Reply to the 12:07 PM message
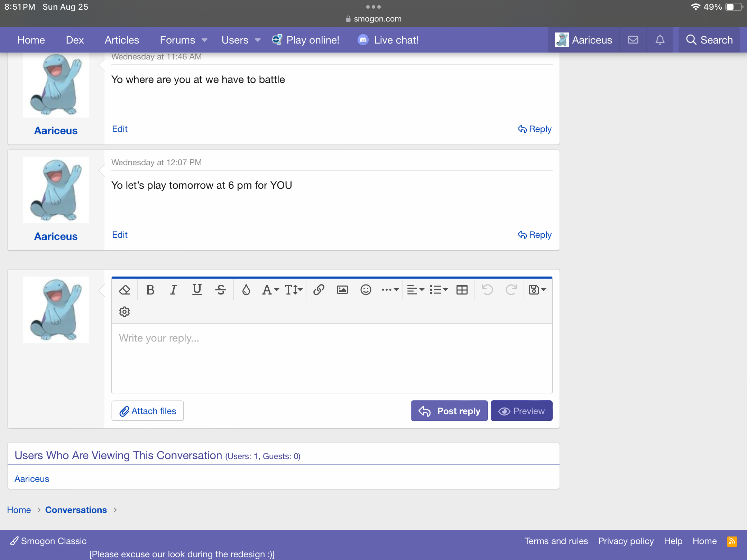 tap(535, 235)
